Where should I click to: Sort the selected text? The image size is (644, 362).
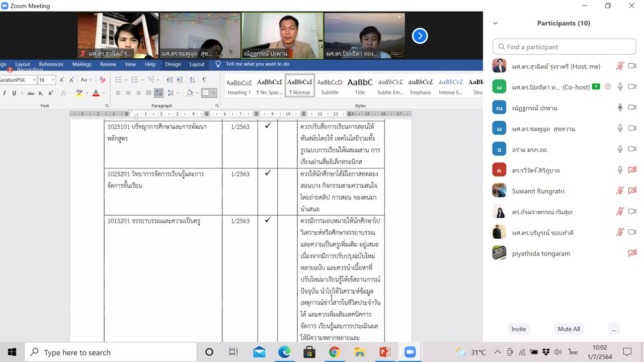[x=192, y=80]
